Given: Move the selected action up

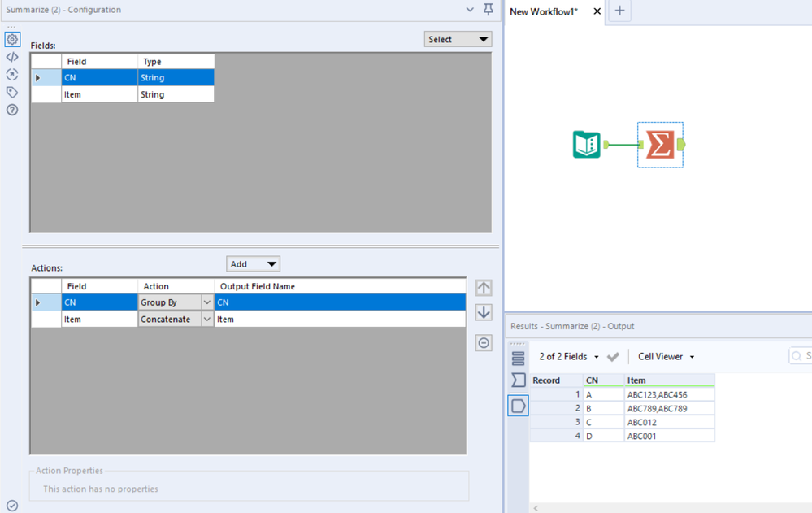Looking at the screenshot, I should coord(484,288).
